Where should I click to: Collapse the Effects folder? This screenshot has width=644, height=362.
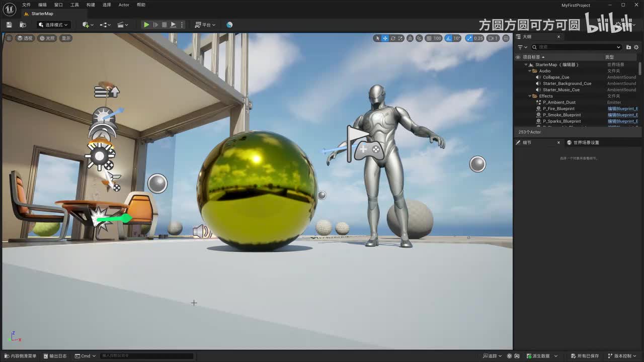point(530,96)
